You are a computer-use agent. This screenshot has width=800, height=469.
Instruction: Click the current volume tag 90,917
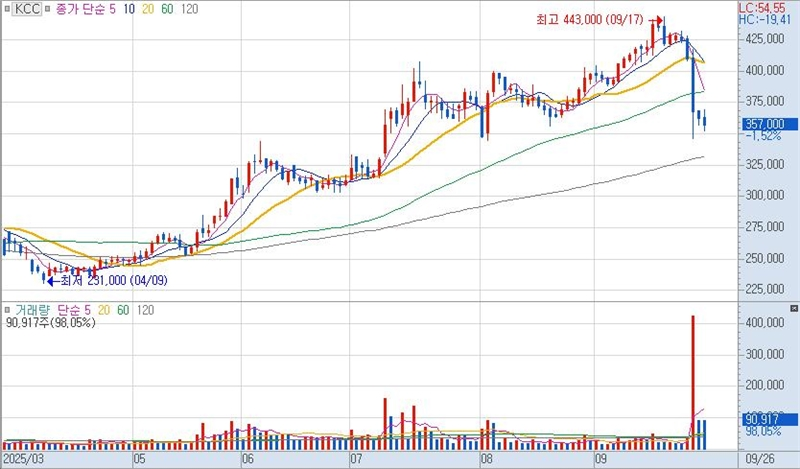(762, 418)
